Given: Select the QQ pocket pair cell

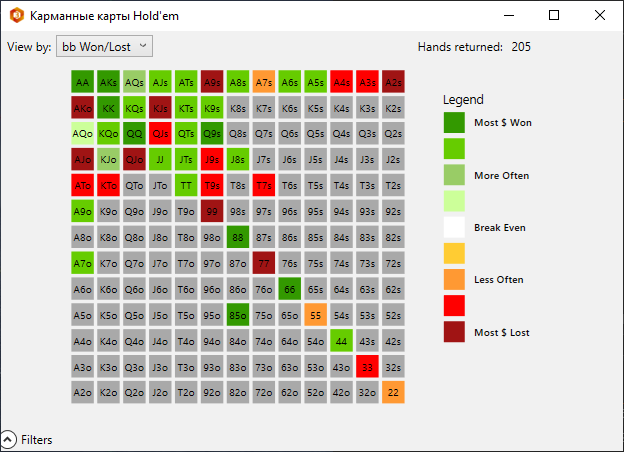Looking at the screenshot, I should click(134, 134).
